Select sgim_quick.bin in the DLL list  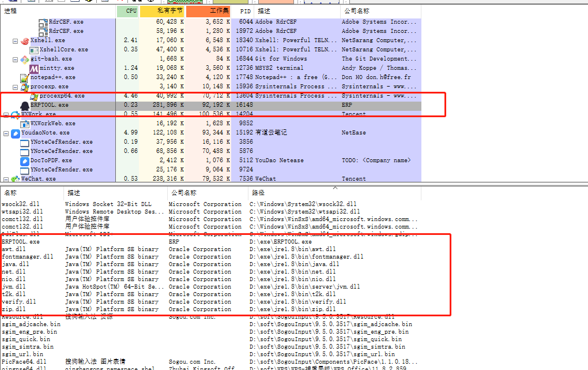pyautogui.click(x=211, y=339)
